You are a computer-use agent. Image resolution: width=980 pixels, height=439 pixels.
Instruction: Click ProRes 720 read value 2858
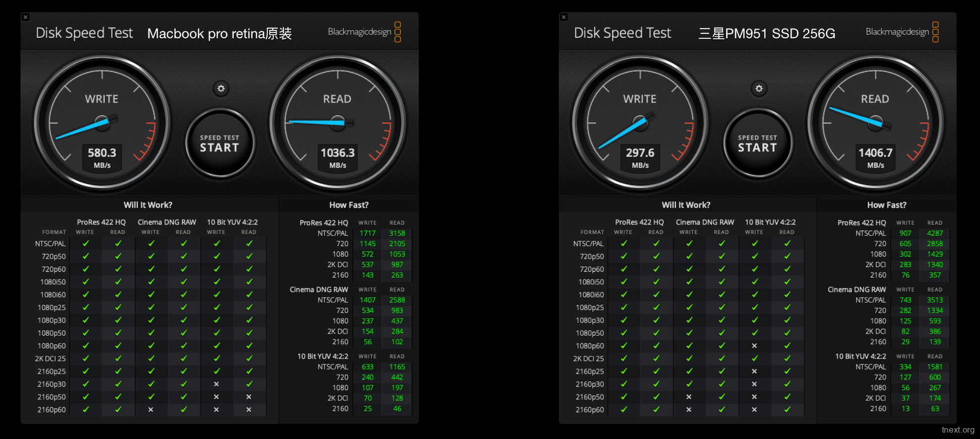(x=935, y=244)
